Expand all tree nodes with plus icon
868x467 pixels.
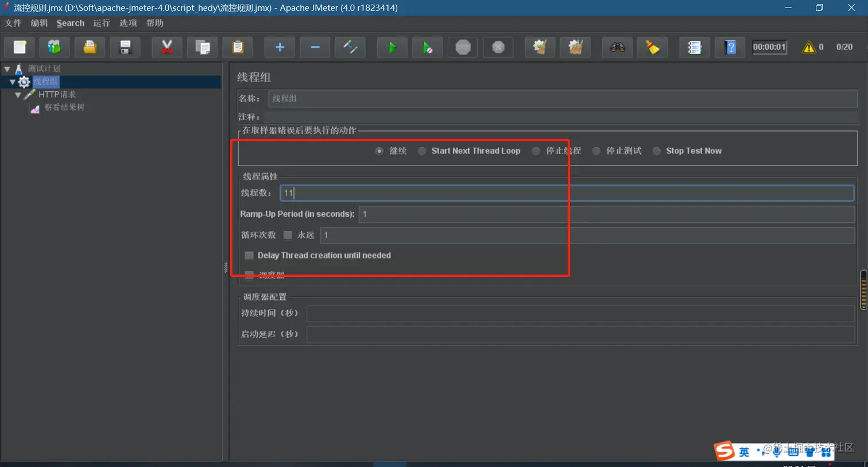click(280, 47)
